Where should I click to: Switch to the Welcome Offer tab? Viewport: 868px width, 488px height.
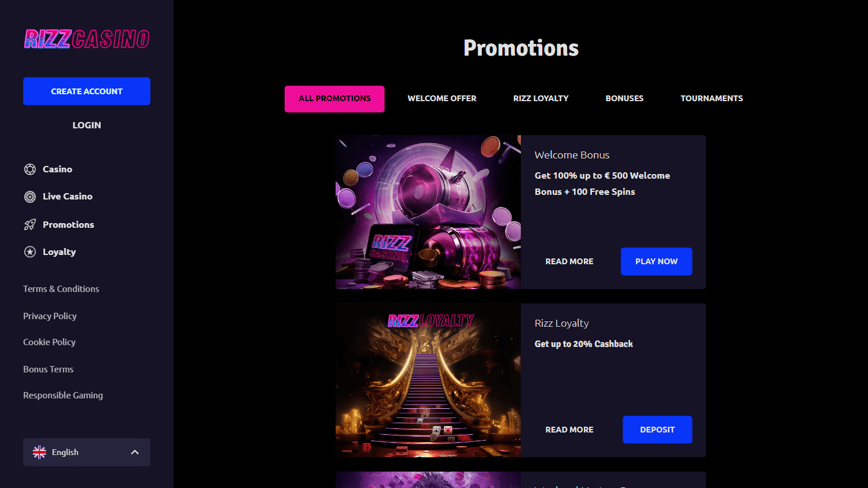pyautogui.click(x=442, y=99)
